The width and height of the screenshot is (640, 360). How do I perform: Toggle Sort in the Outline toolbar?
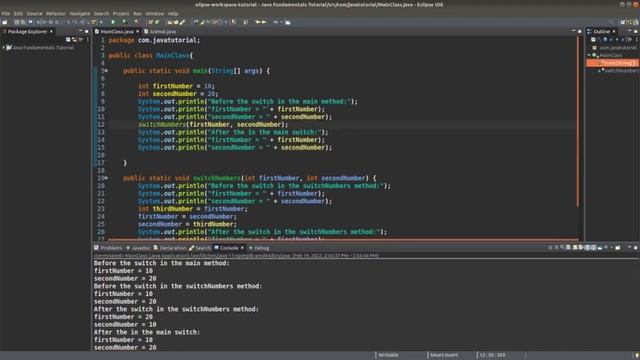[x=599, y=40]
